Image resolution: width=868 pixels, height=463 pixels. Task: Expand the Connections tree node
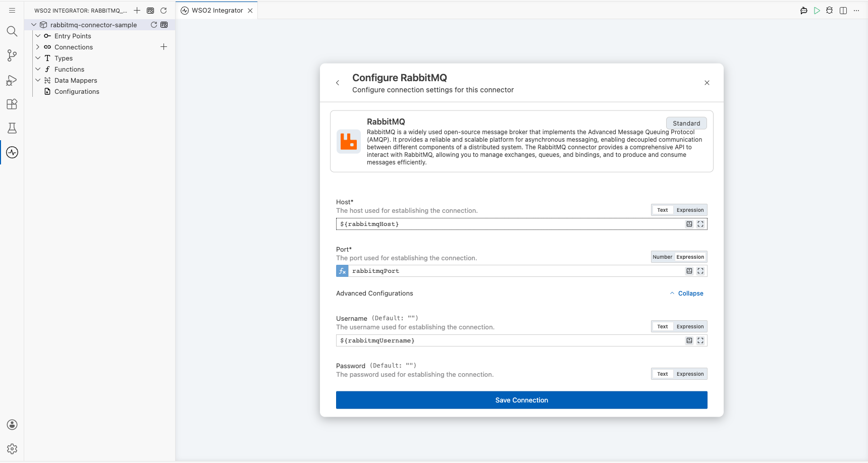point(38,47)
